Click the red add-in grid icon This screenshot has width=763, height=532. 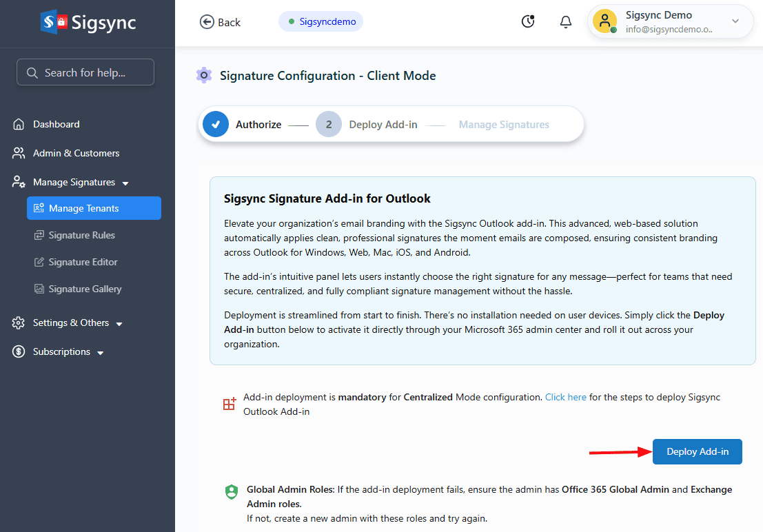click(x=230, y=403)
